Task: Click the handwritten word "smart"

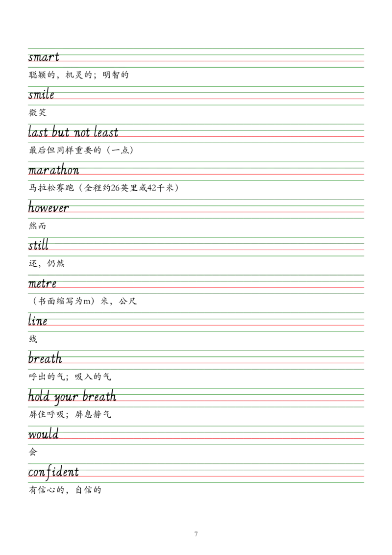Action: point(44,57)
